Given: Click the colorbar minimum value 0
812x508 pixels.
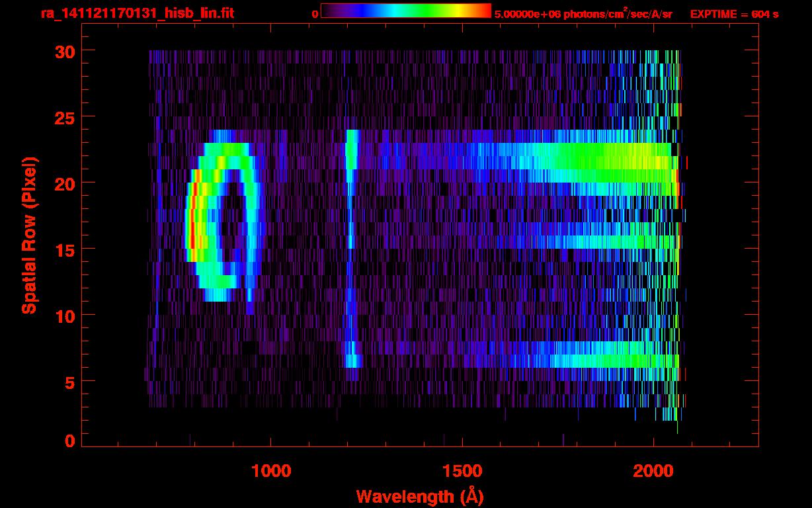Looking at the screenshot, I should [315, 14].
